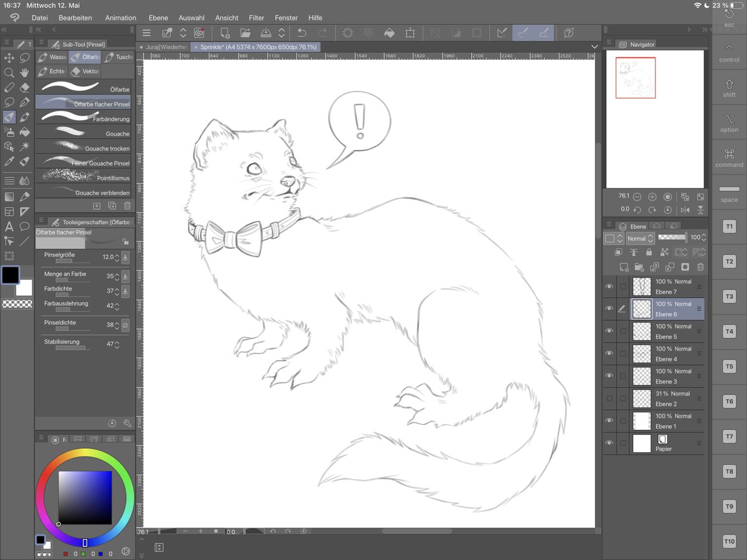Click the Scale/Rotate transform icon
Image resolution: width=747 pixels, height=560 pixels.
(410, 33)
